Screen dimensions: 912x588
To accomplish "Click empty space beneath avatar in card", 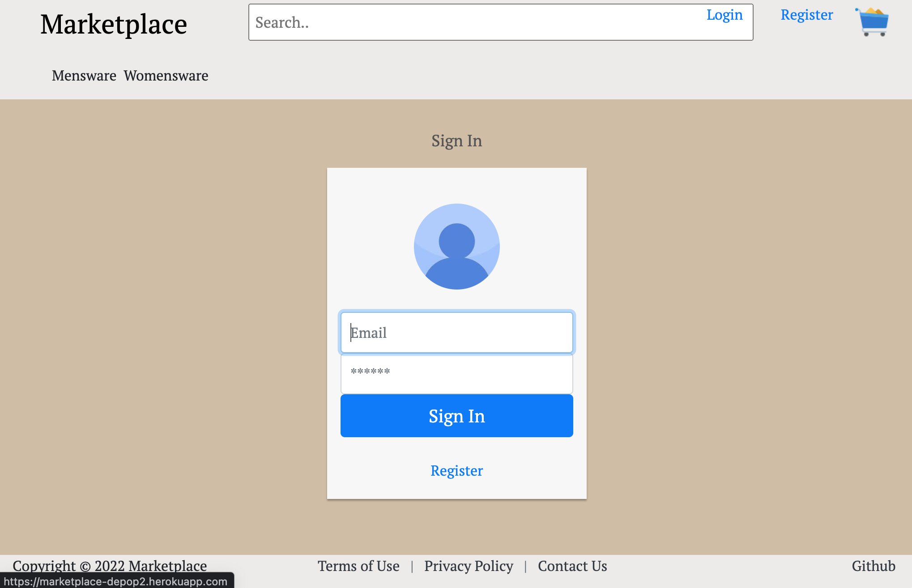I will pyautogui.click(x=456, y=300).
